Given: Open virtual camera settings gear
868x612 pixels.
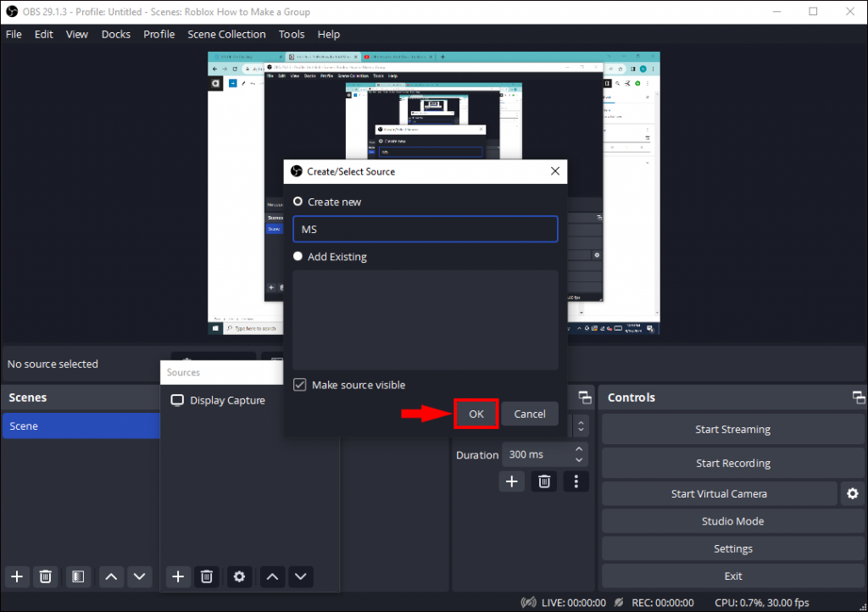Looking at the screenshot, I should [x=852, y=493].
